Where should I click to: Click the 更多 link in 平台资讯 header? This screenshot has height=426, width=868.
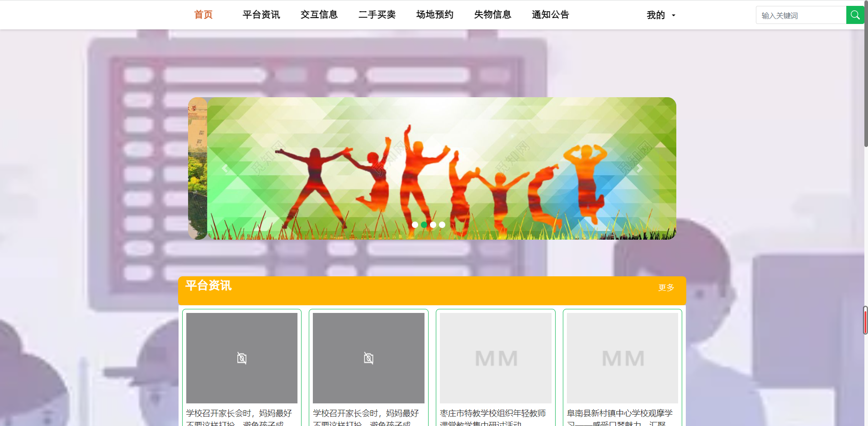665,288
